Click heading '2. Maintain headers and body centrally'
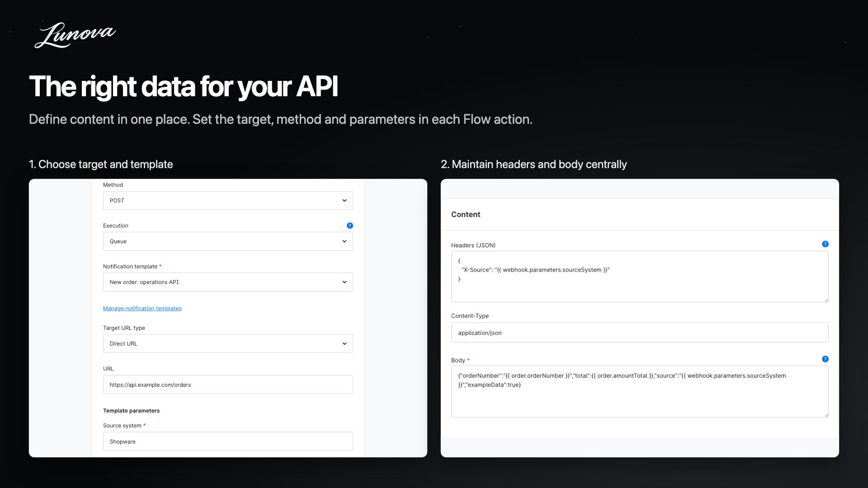Screen dimensions: 868x488 pos(534,164)
